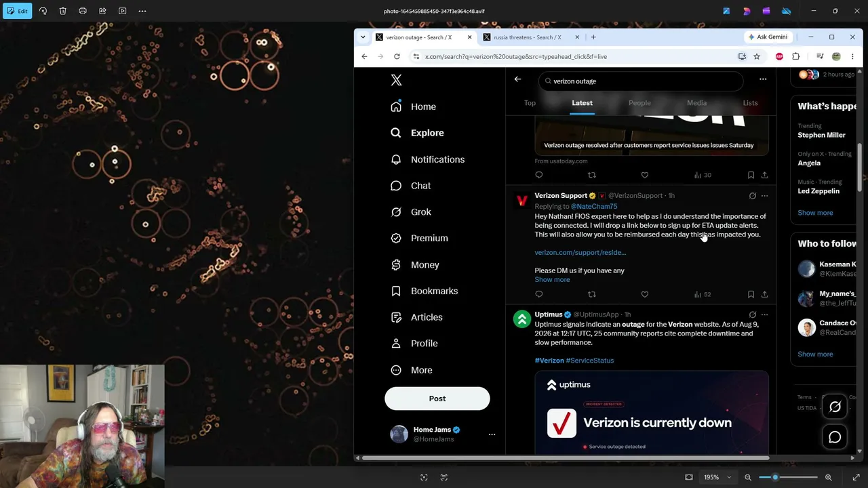Viewport: 868px width, 488px height.
Task: Print the photo from Photos toolbar
Action: [83, 11]
